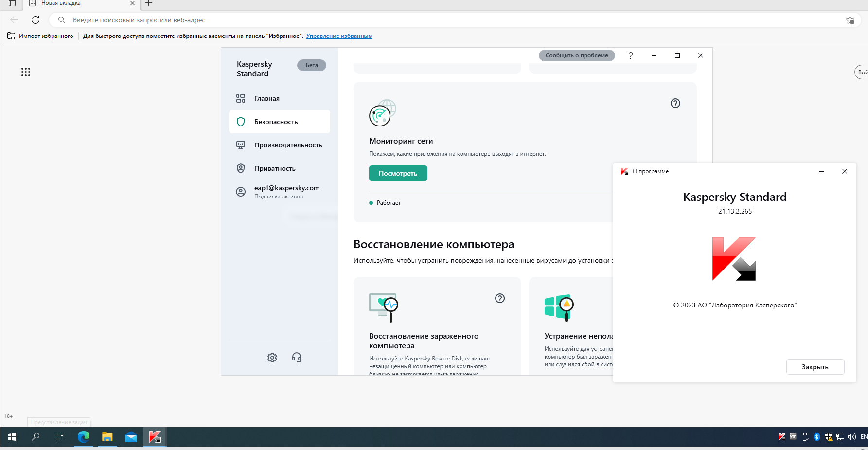Click Закрыть in the О программе dialog

pyautogui.click(x=815, y=367)
